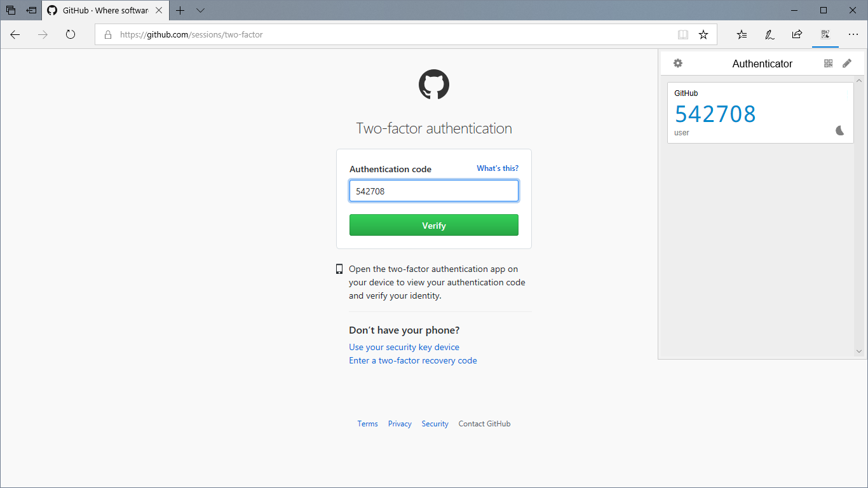Set these tabs aside
The width and height of the screenshot is (868, 488).
31,10
